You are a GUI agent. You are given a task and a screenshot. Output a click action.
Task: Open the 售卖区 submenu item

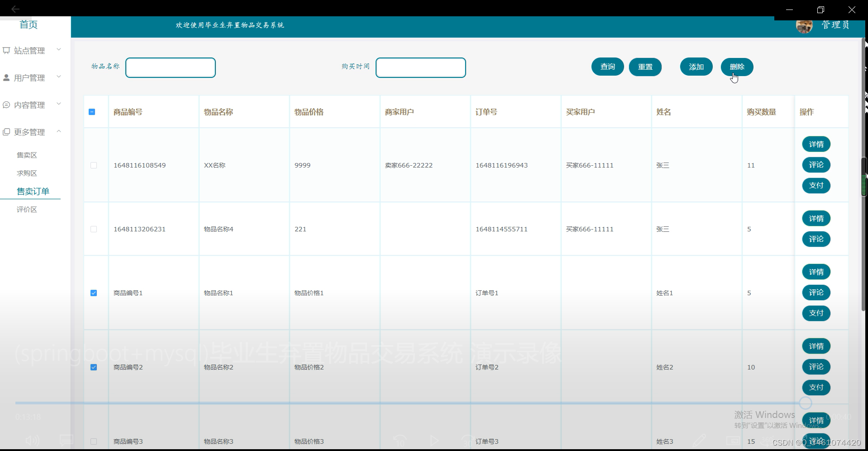27,155
